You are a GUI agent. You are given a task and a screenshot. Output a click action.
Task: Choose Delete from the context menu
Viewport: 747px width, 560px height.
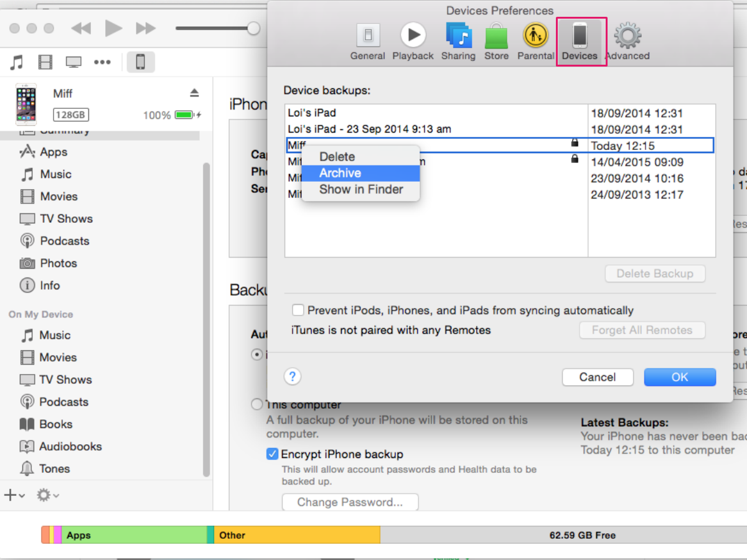[361, 157]
